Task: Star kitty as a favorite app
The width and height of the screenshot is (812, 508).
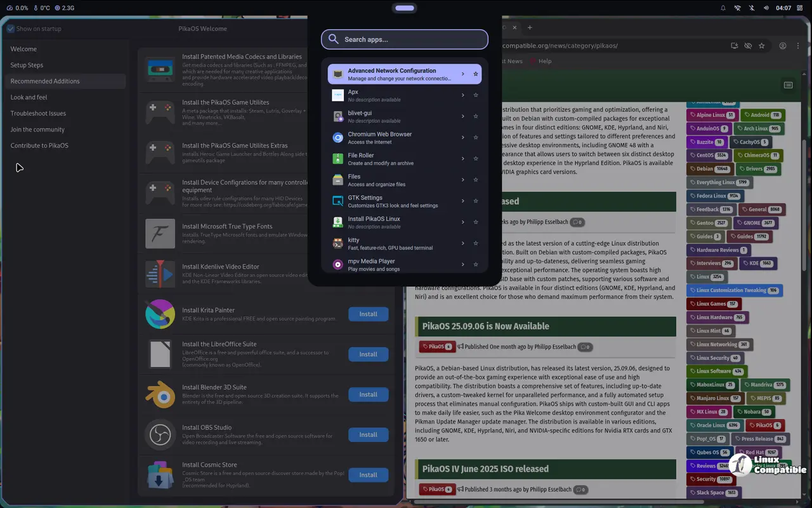Action: pyautogui.click(x=476, y=243)
